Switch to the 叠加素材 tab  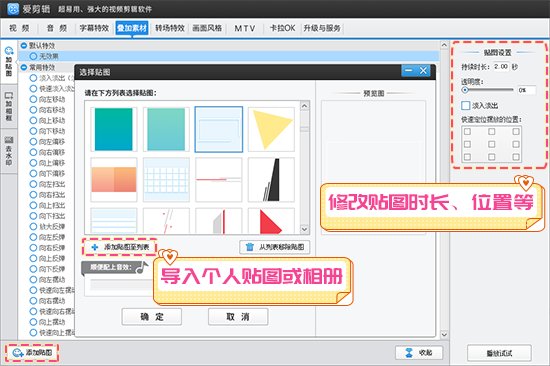point(132,28)
